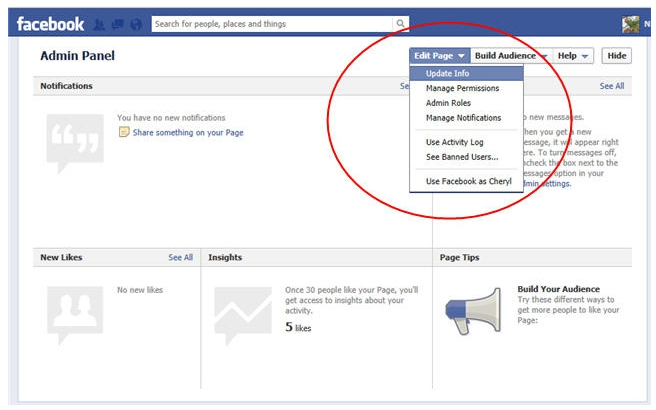Image resolution: width=656 pixels, height=410 pixels.
Task: Click the Insights graph icon
Action: pos(243,315)
